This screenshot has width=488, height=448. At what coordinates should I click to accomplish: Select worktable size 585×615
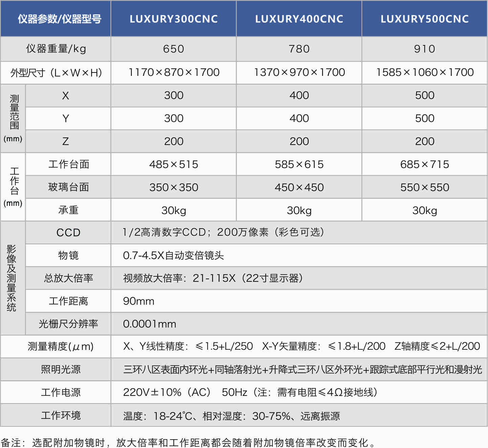[299, 165]
